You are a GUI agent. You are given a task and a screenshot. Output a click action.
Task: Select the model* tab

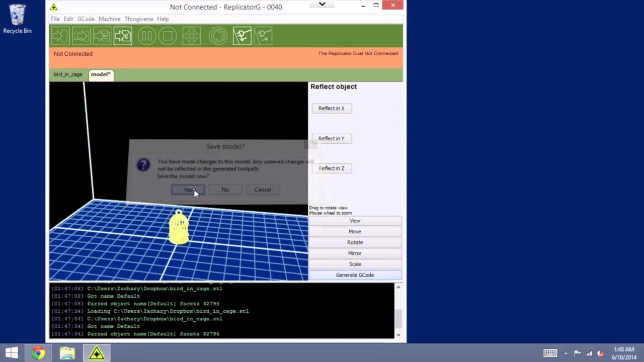click(x=101, y=74)
